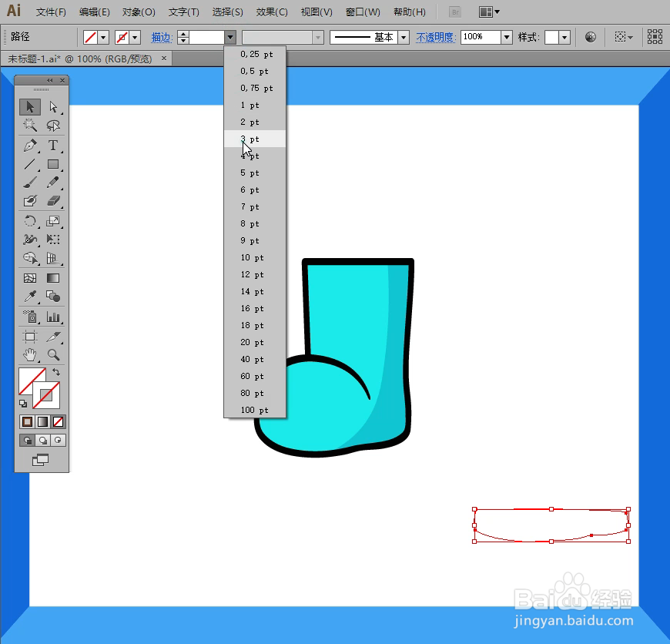This screenshot has height=644, width=670.
Task: Select the Eraser tool
Action: tap(53, 201)
